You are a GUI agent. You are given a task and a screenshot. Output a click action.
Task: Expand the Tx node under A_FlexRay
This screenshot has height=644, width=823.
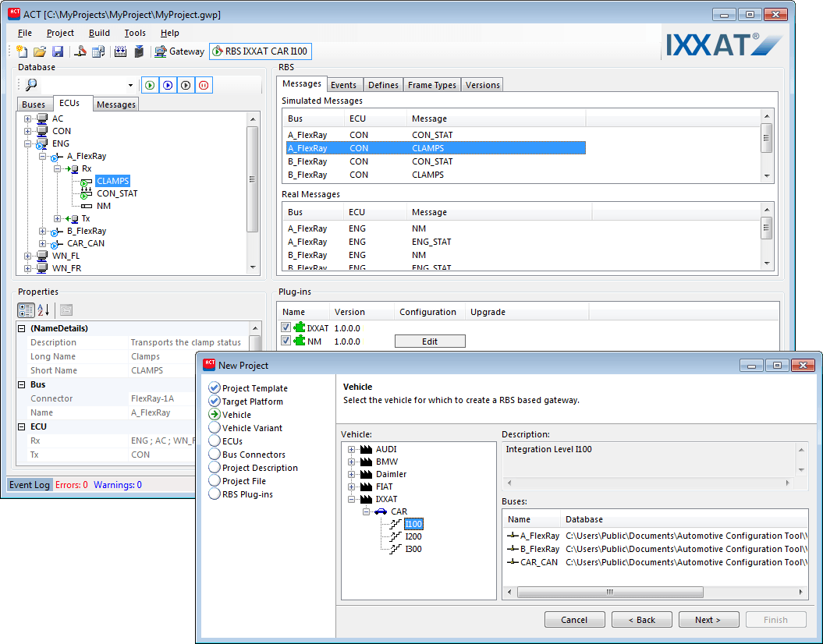coord(57,218)
